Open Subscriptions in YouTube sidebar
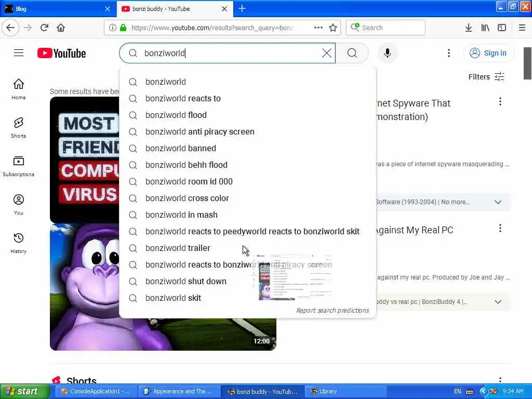 [19, 166]
